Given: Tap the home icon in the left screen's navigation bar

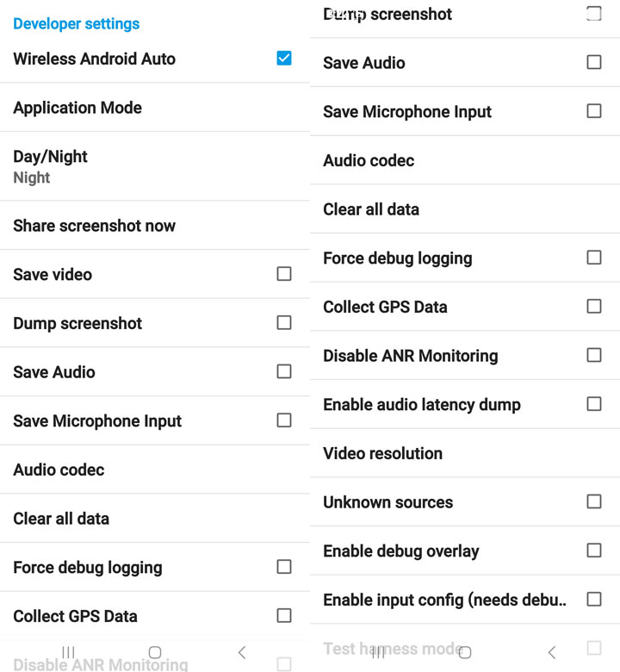Looking at the screenshot, I should point(155,652).
